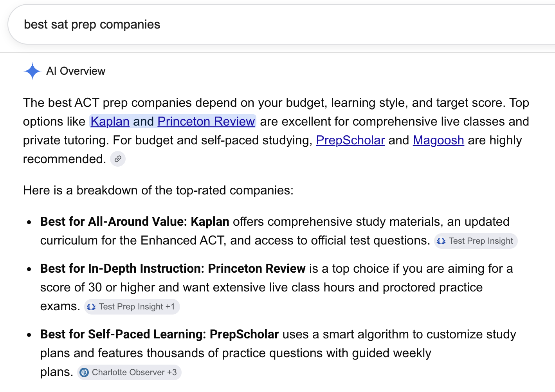Click 'Best for In-Depth Instruction: Princeton Review' heading
This screenshot has height=392, width=555.
point(173,268)
